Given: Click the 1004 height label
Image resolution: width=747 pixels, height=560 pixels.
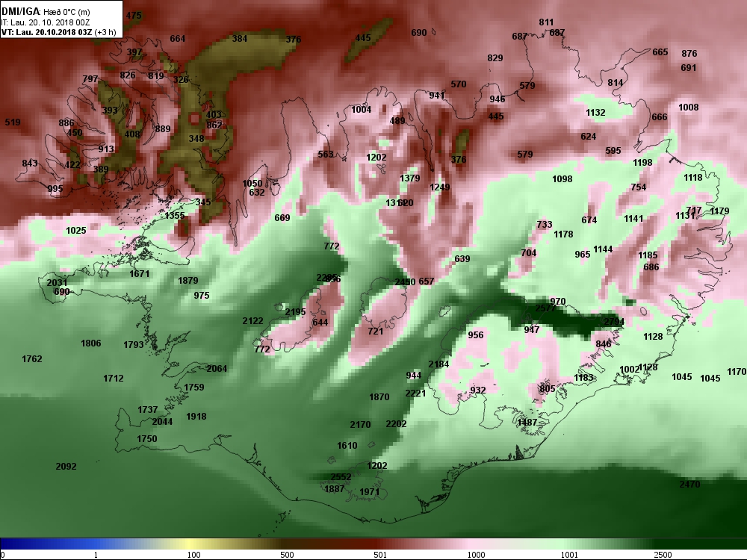Looking at the screenshot, I should pos(361,110).
